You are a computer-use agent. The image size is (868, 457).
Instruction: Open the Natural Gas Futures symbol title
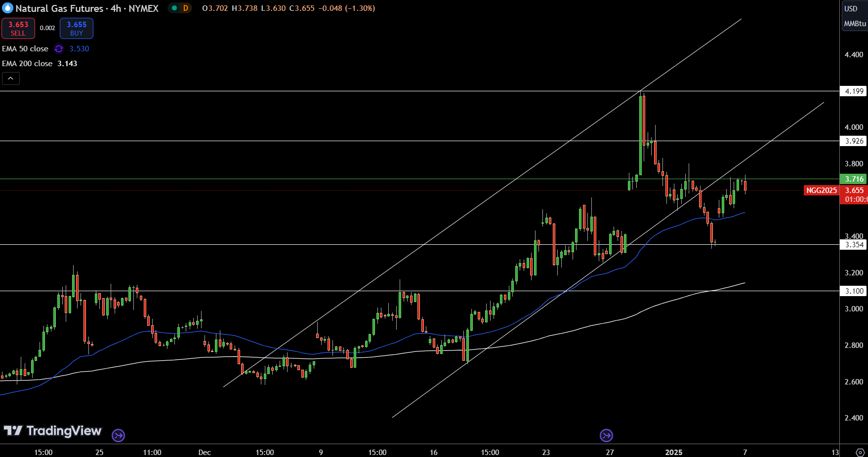(87, 8)
